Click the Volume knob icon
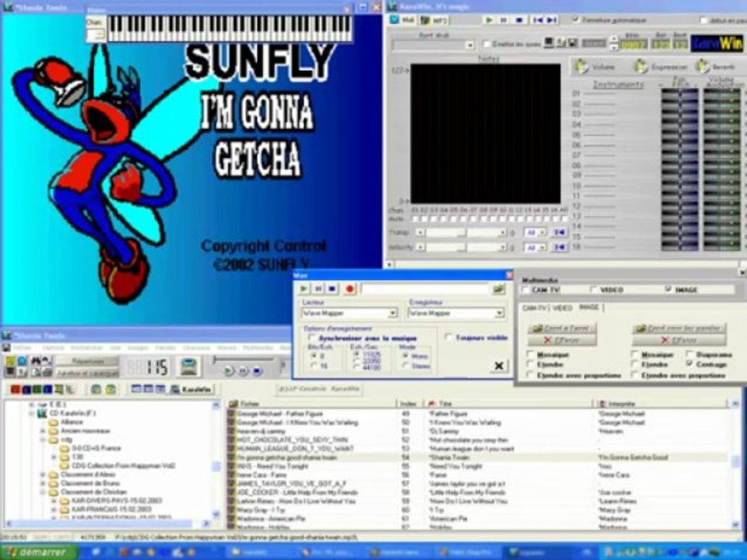Viewport: 747px width, 560px height. pos(580,66)
